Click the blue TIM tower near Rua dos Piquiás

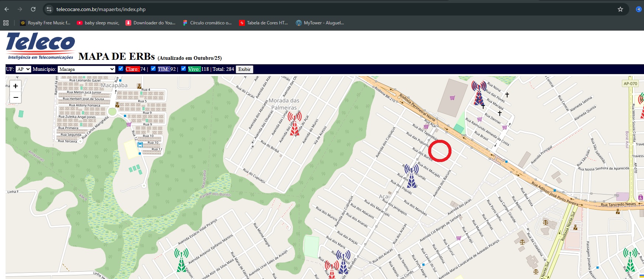(x=411, y=176)
